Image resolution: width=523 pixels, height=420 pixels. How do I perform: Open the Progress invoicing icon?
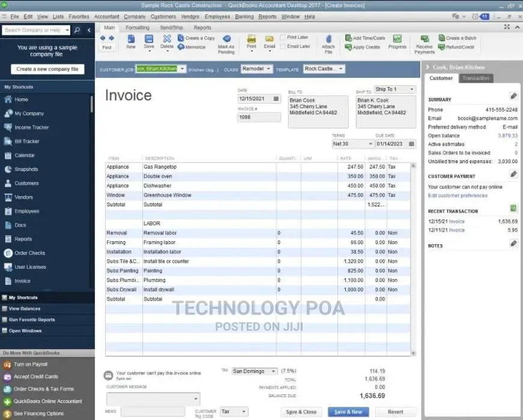pyautogui.click(x=398, y=38)
